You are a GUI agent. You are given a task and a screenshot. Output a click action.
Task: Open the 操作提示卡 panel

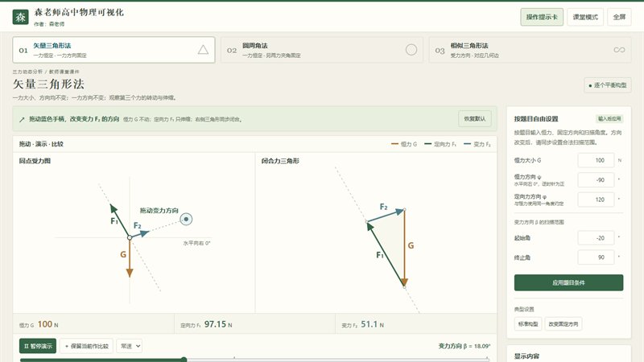coord(542,17)
